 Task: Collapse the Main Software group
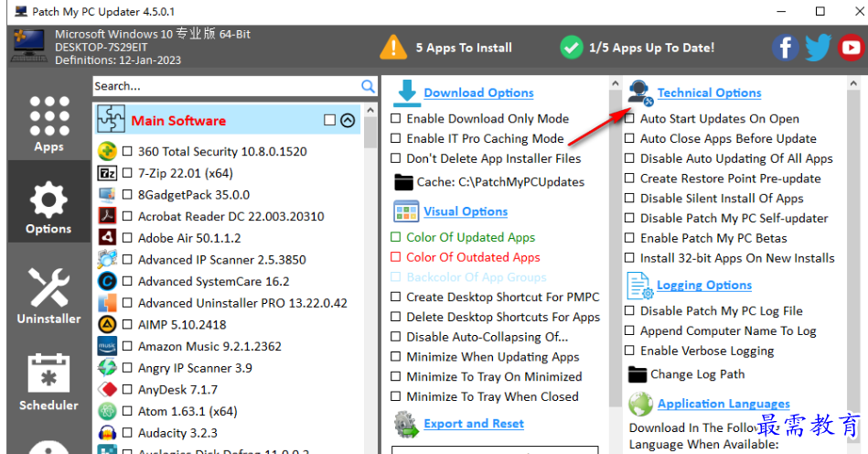tap(348, 120)
